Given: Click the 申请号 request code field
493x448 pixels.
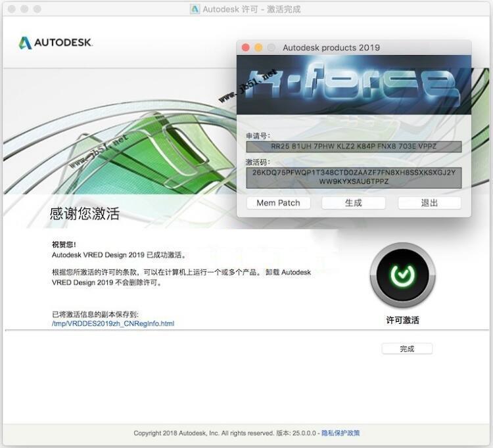Looking at the screenshot, I should (354, 146).
